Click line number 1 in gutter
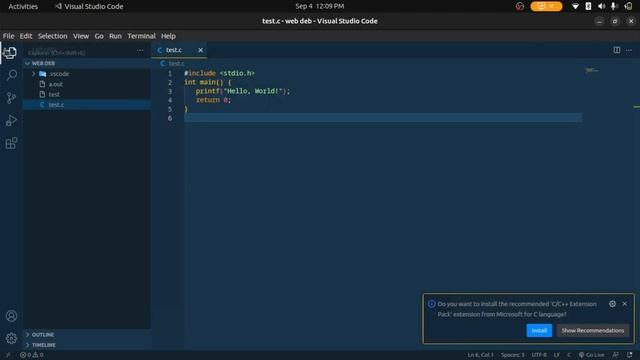This screenshot has width=640, height=360. tap(170, 73)
